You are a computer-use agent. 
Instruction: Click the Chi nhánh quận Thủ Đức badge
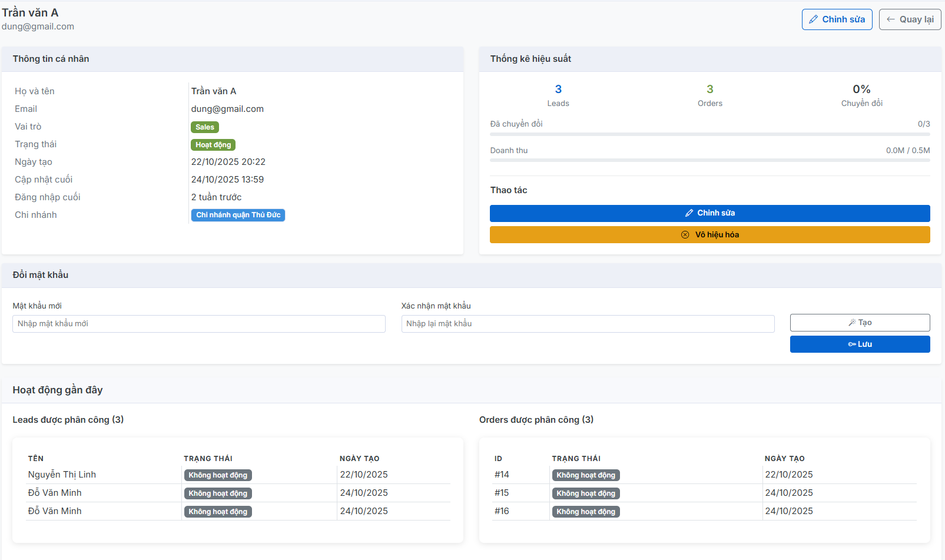point(238,215)
